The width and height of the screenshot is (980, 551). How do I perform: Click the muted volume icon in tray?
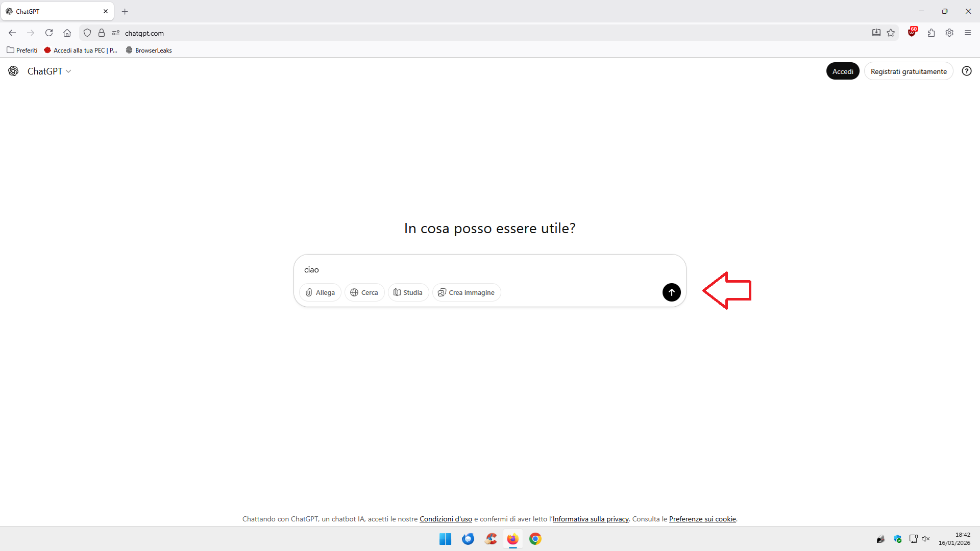(x=925, y=539)
